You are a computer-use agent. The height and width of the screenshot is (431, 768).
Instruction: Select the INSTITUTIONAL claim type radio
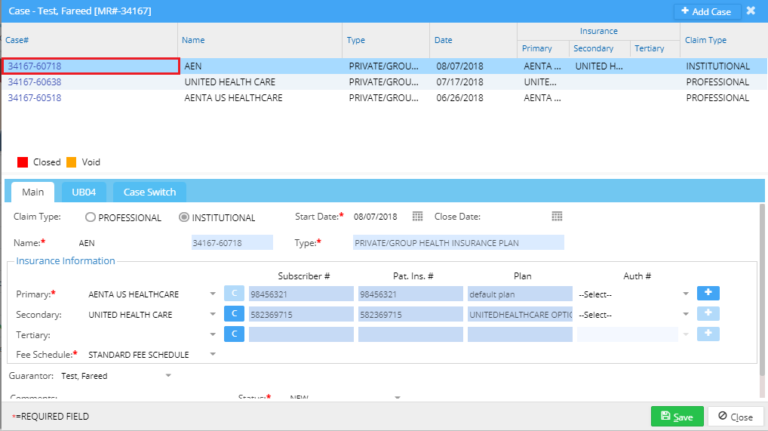184,217
